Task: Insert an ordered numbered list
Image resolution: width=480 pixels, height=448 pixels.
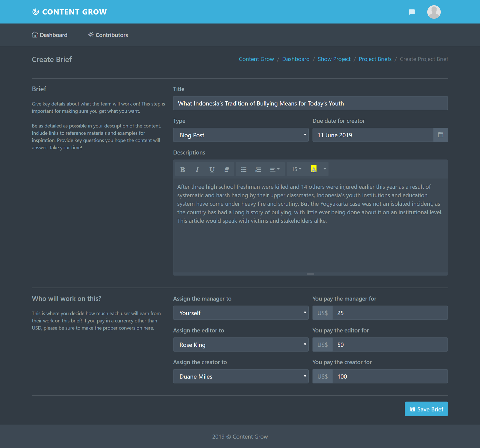Action: pyautogui.click(x=258, y=169)
